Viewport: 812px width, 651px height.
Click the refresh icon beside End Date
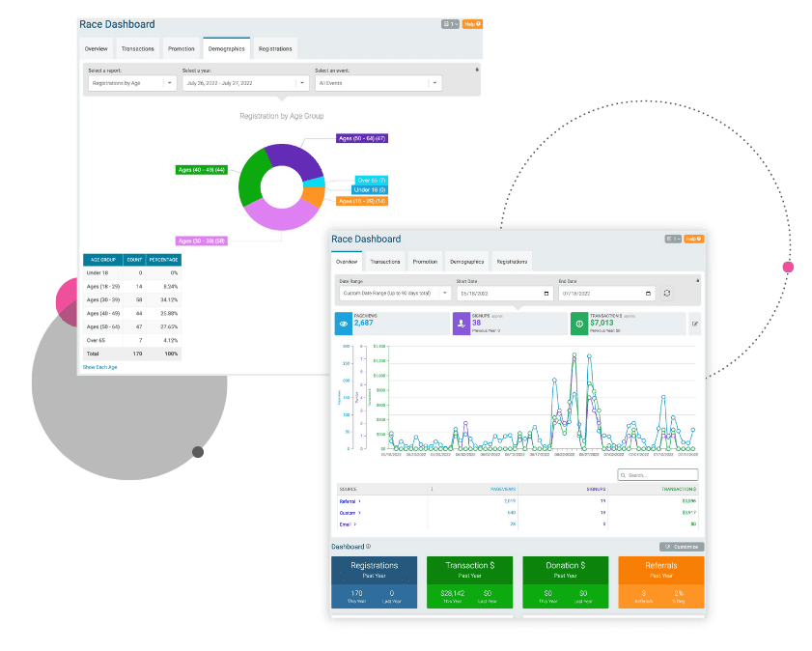pos(667,293)
